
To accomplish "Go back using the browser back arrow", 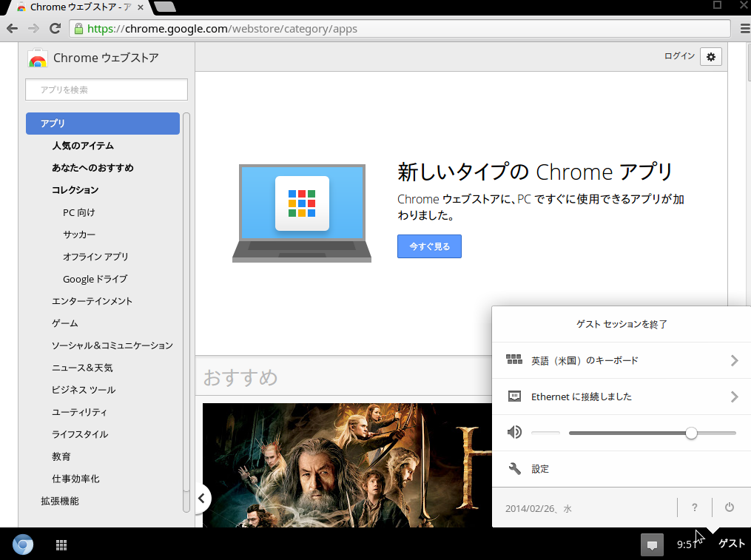I will point(13,29).
